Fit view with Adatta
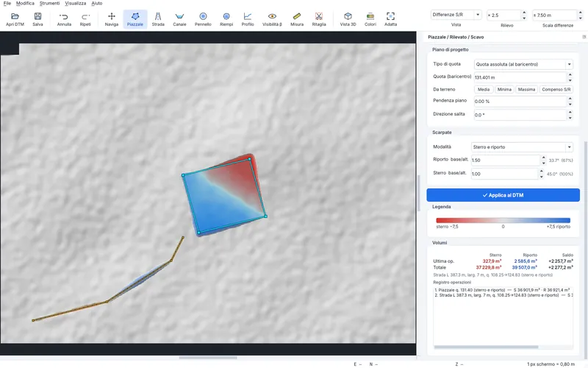588x368 pixels. pos(390,19)
